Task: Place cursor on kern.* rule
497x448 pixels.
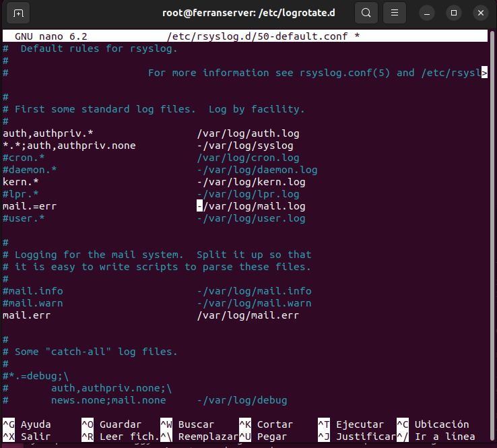Action: click(x=21, y=182)
